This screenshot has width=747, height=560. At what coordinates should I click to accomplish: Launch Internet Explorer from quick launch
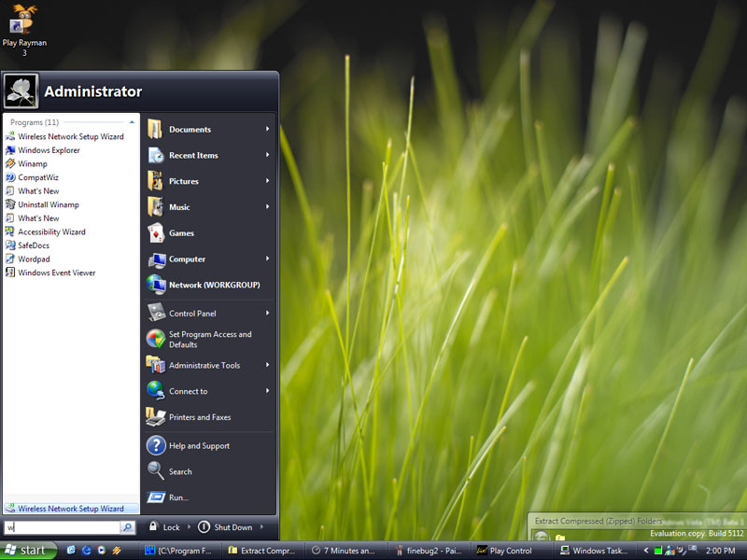(x=86, y=551)
